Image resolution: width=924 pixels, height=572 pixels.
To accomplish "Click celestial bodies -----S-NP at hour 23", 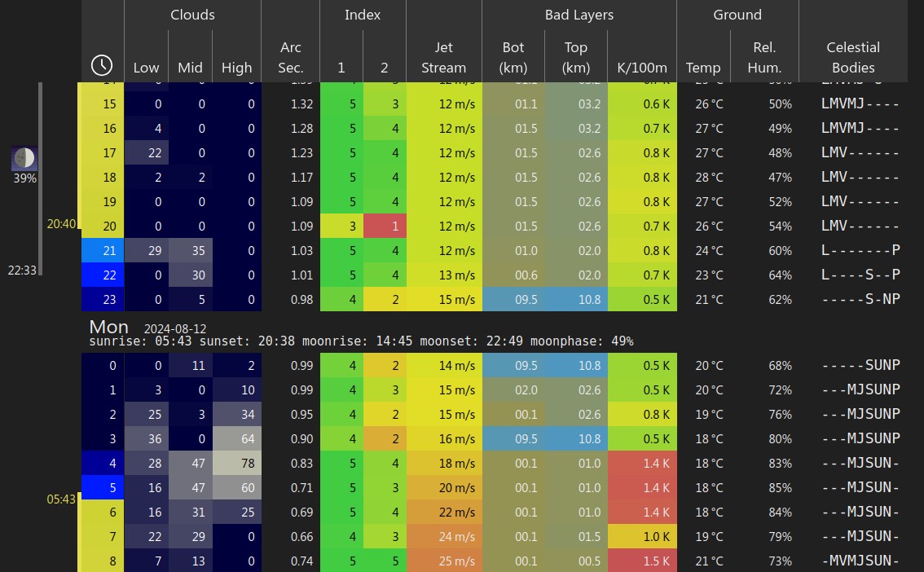I will tap(860, 299).
